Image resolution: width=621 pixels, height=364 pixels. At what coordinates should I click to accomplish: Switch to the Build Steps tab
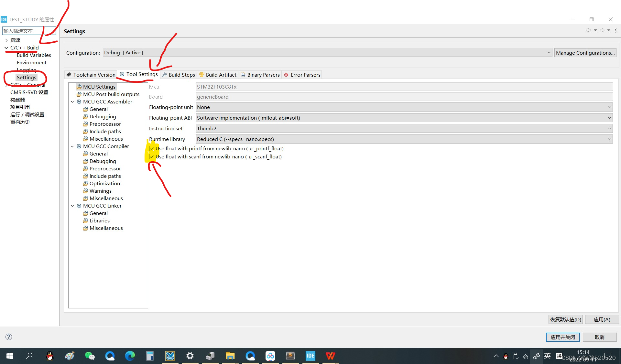pyautogui.click(x=181, y=75)
